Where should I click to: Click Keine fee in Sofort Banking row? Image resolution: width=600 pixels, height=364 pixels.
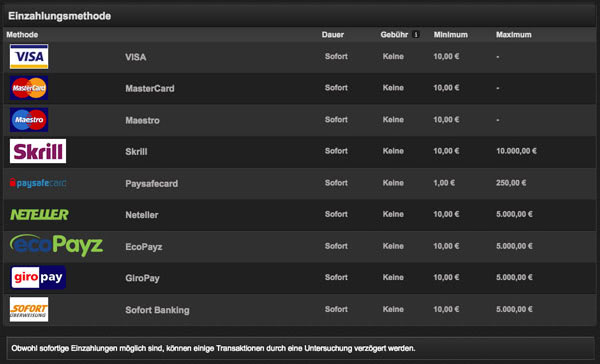pyautogui.click(x=393, y=309)
